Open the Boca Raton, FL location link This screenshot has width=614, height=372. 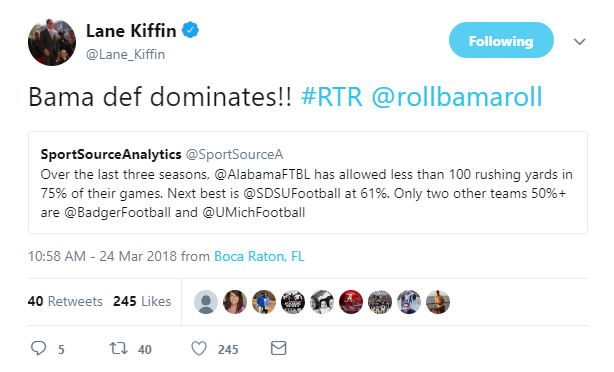pos(259,256)
